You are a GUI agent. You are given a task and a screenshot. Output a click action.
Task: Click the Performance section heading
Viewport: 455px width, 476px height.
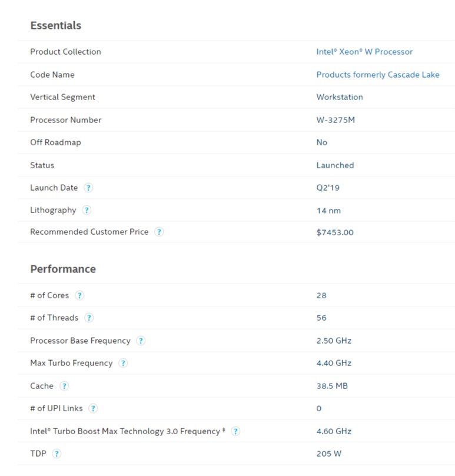pyautogui.click(x=63, y=269)
